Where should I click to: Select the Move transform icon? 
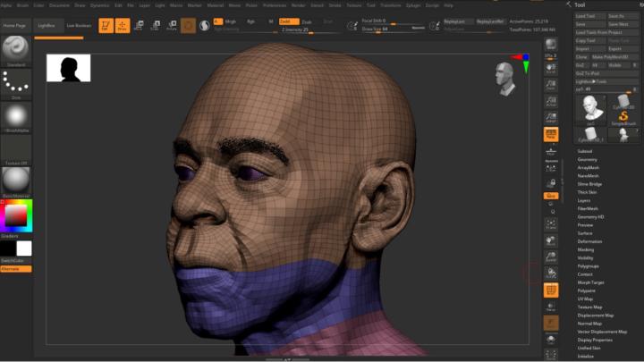(139, 25)
